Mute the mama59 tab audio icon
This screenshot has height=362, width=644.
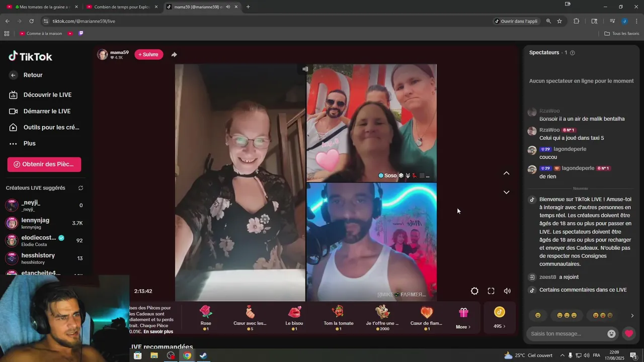228,7
